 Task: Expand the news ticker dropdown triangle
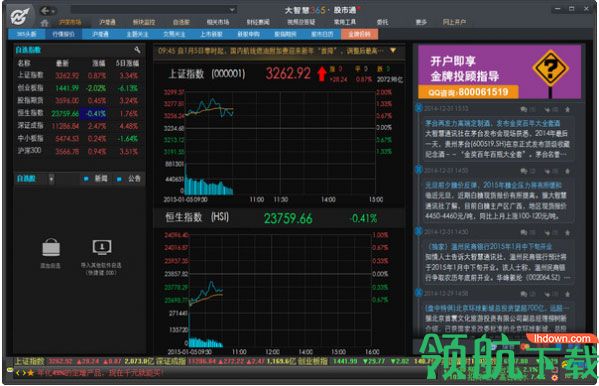coord(393,50)
